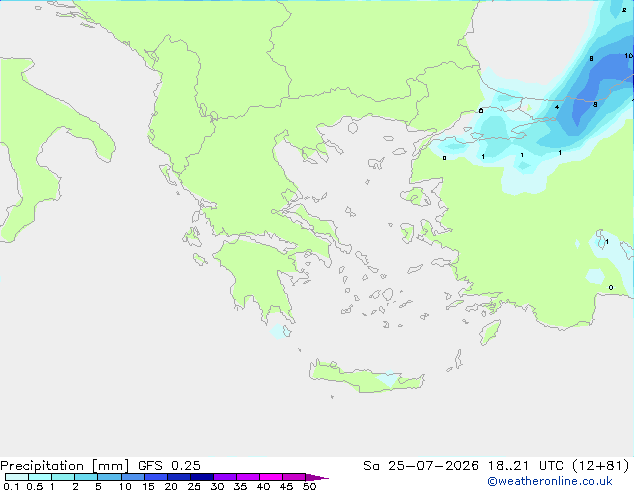Image resolution: width=634 pixels, height=490 pixels.
Task: Click the 0.5–1 mm legend color swatch
Action: click(x=40, y=477)
